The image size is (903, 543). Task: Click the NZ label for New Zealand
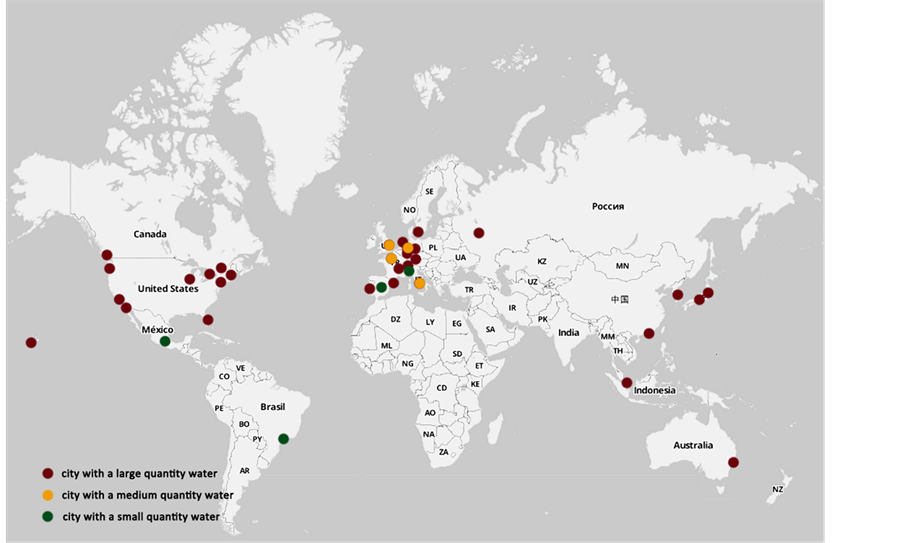pos(777,489)
